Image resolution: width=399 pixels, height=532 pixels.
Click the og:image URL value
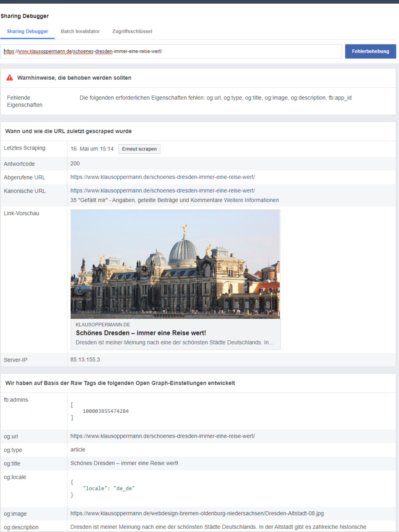click(197, 514)
